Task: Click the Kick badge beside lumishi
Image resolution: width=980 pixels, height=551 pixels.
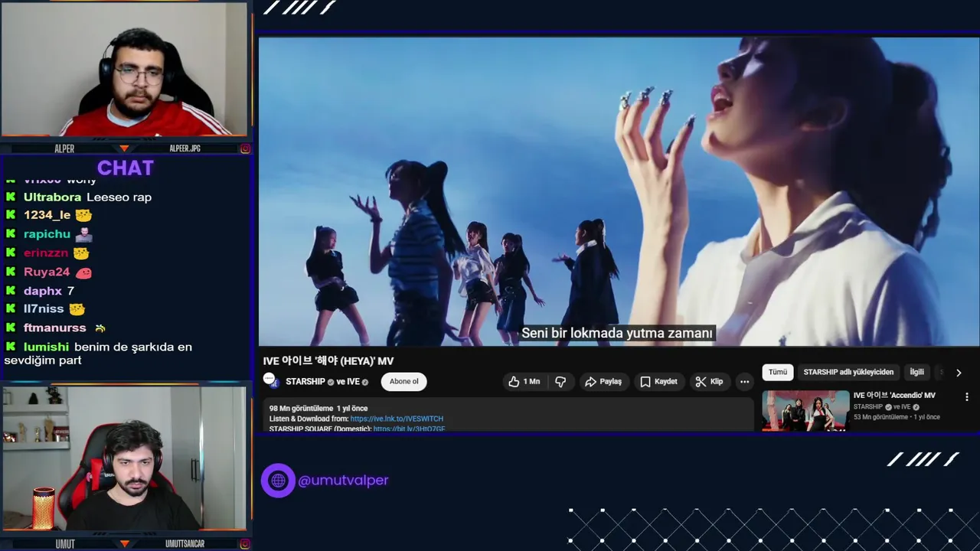Action: tap(11, 347)
